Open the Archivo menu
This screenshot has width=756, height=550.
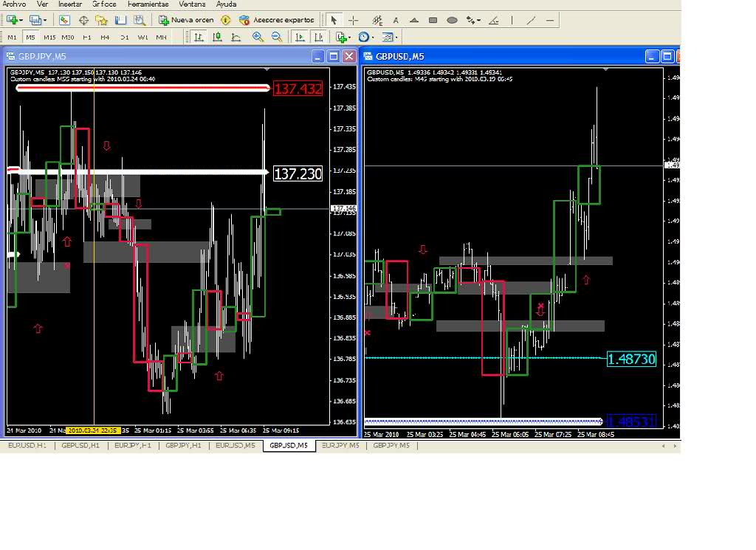(14, 4)
